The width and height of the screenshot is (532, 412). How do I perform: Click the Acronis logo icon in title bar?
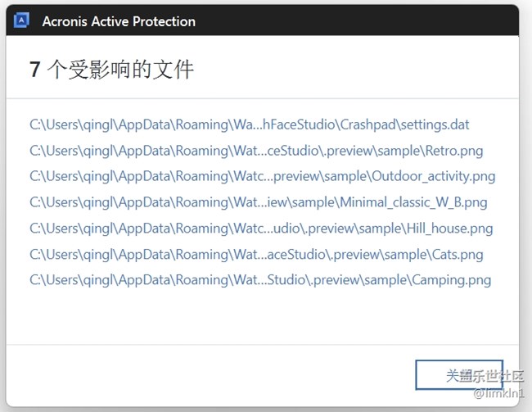pyautogui.click(x=22, y=21)
